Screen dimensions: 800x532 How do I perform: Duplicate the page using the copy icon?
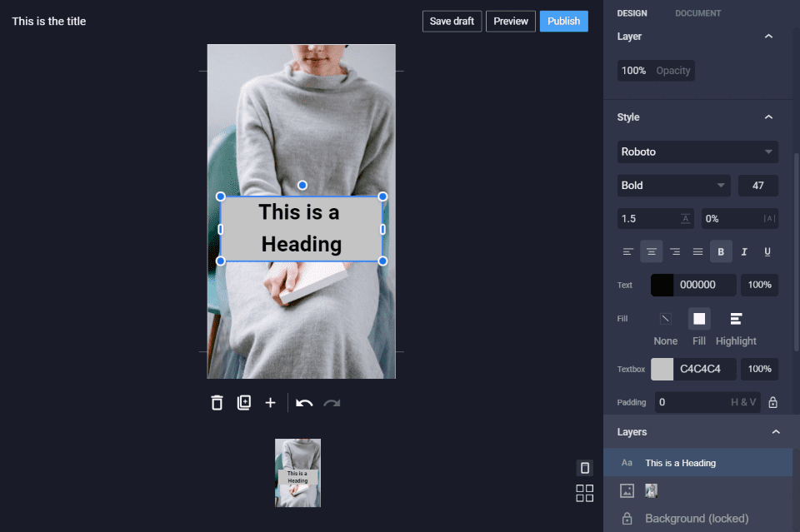[x=243, y=403]
